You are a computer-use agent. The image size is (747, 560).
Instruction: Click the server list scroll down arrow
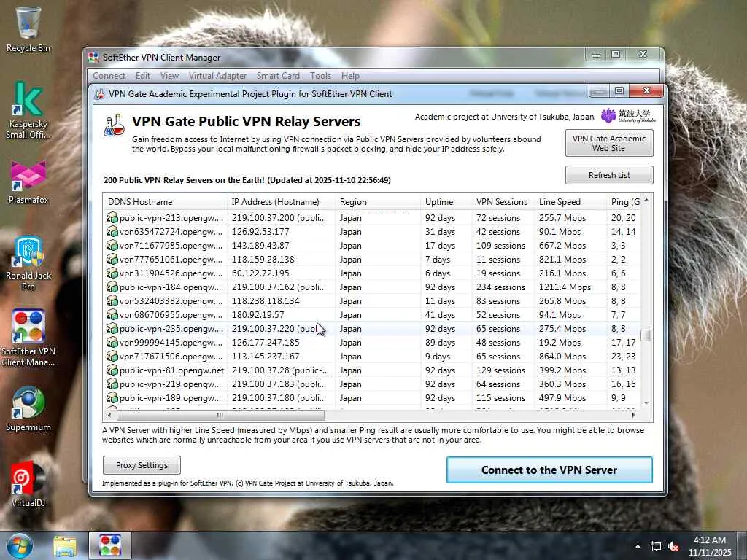click(646, 402)
